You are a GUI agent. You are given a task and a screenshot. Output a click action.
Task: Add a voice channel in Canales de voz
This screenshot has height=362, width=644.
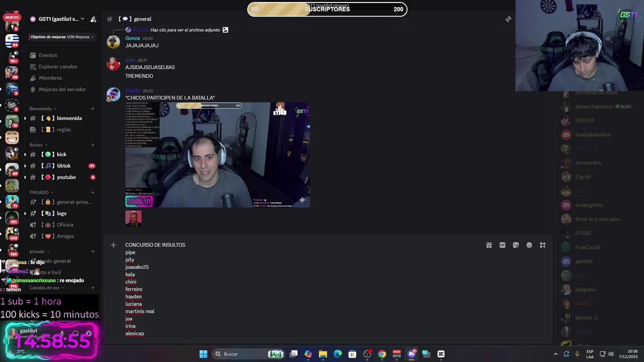coord(93,288)
